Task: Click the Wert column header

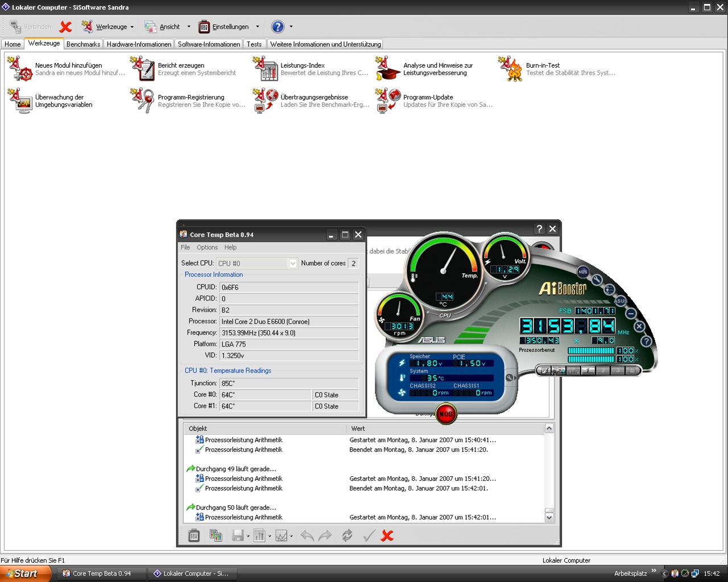Action: point(445,429)
